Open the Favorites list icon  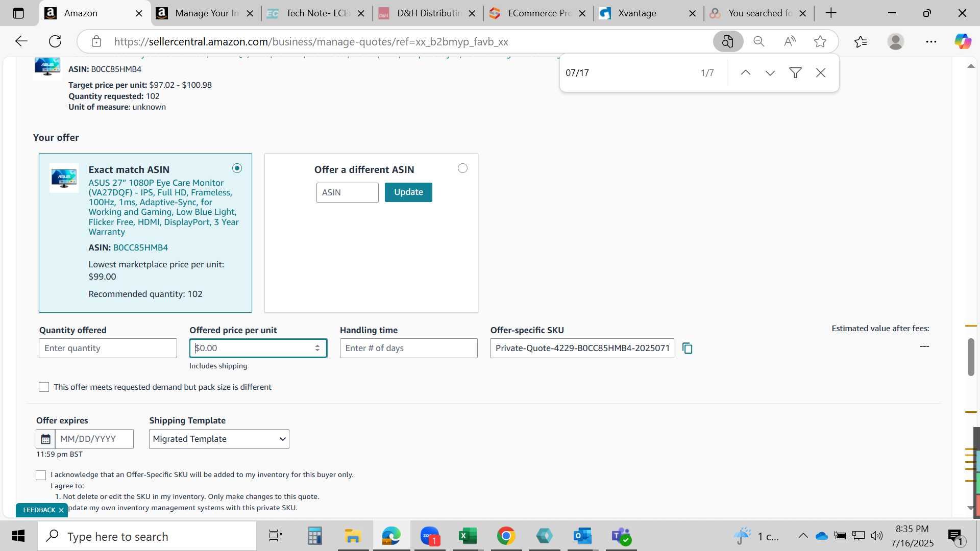861,41
